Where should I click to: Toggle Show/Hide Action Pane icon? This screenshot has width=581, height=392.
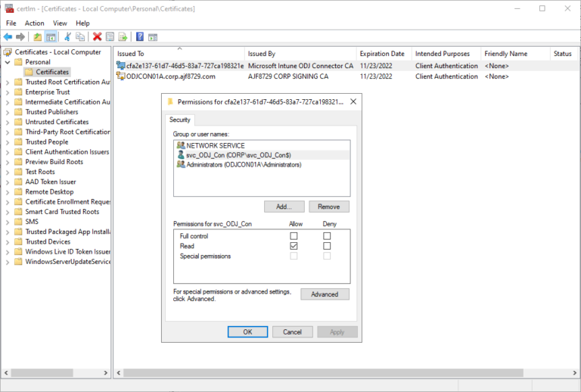tap(153, 37)
